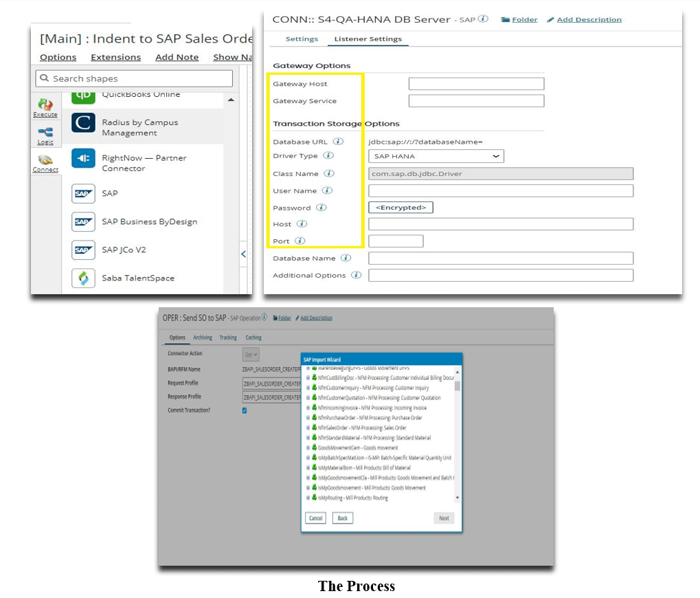Viewport: 700px width, 598px height.
Task: Click Cancel in SAP Import Wizard
Action: pyautogui.click(x=316, y=518)
